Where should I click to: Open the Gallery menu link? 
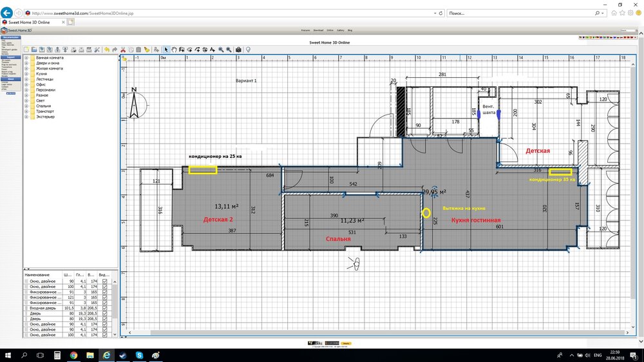click(341, 30)
